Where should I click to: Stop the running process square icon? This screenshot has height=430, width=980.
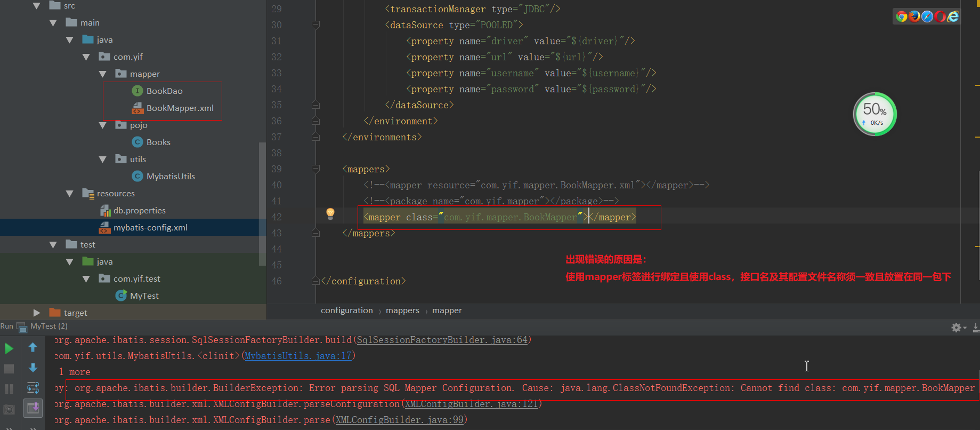(x=9, y=369)
